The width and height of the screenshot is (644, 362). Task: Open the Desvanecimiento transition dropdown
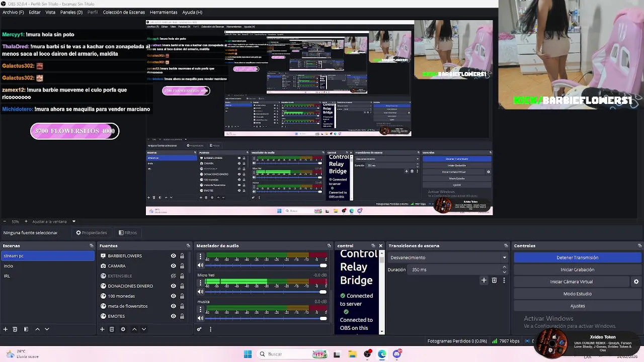click(x=448, y=257)
